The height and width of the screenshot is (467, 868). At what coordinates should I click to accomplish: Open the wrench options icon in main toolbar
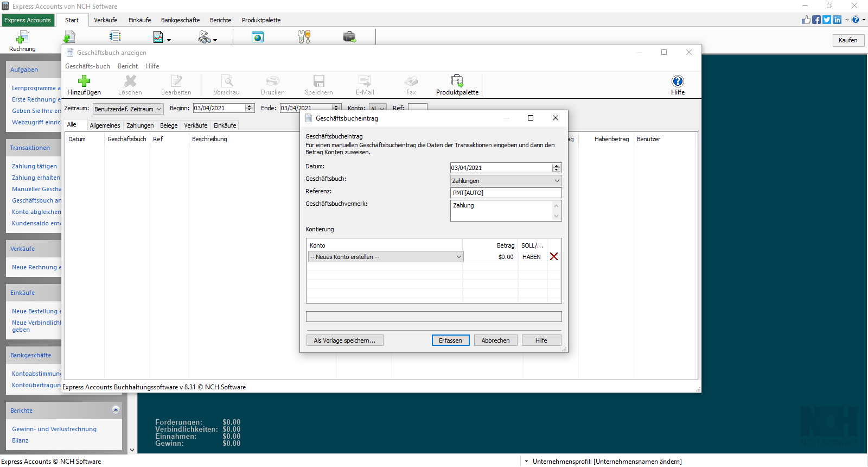304,37
